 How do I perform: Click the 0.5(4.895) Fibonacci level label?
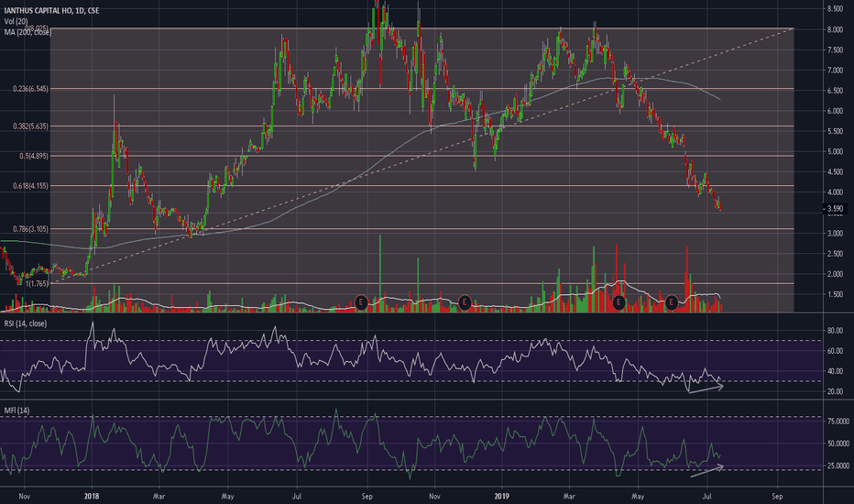click(34, 157)
